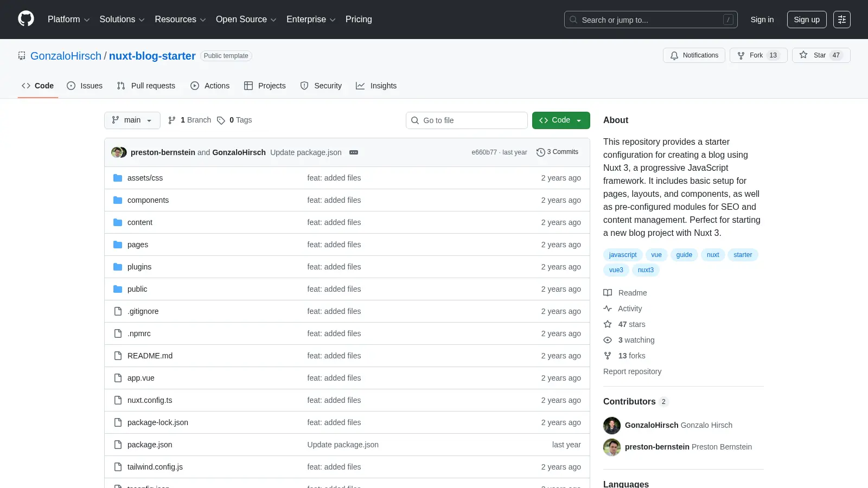
Task: Open the content folder
Action: (140, 222)
